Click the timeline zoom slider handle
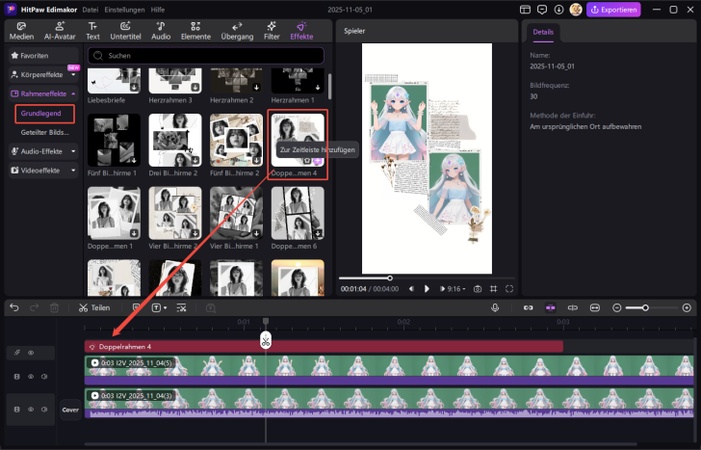Viewport: 701px width, 450px height. (645, 308)
